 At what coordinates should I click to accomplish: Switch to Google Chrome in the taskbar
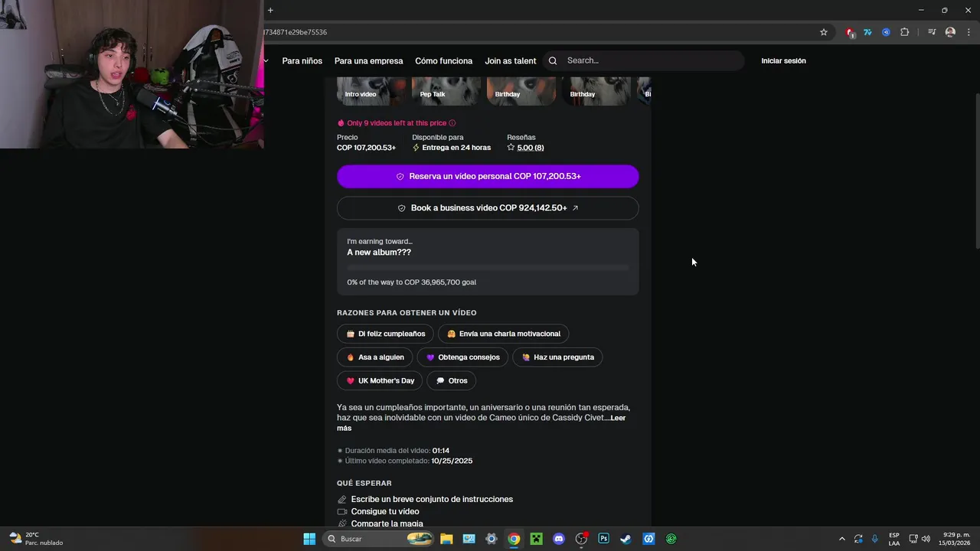coord(514,539)
